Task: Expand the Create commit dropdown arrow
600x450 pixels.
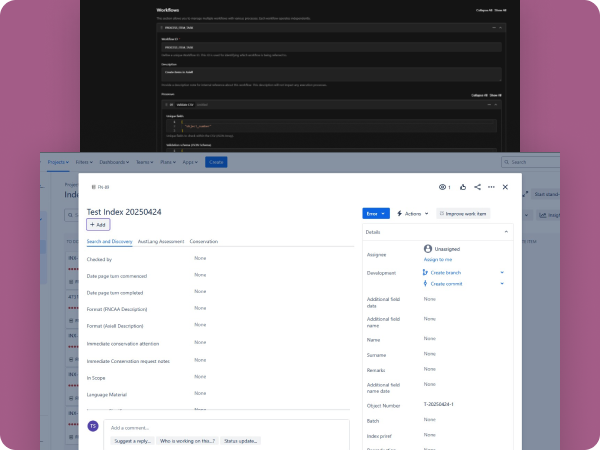Action: [502, 284]
